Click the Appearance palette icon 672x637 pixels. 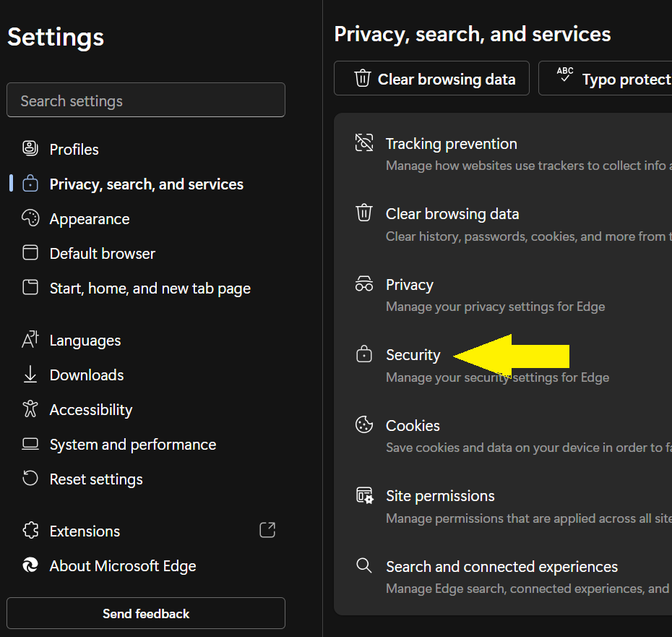[x=30, y=218]
